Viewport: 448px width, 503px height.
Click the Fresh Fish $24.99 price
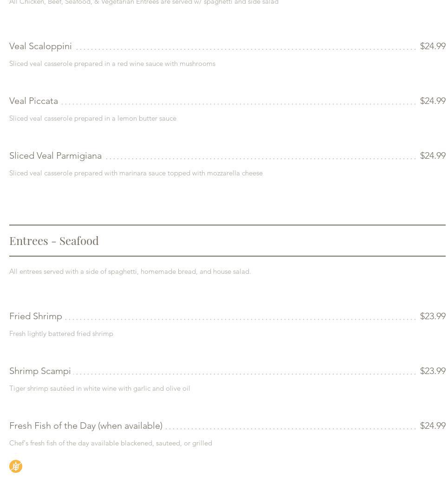pos(432,426)
